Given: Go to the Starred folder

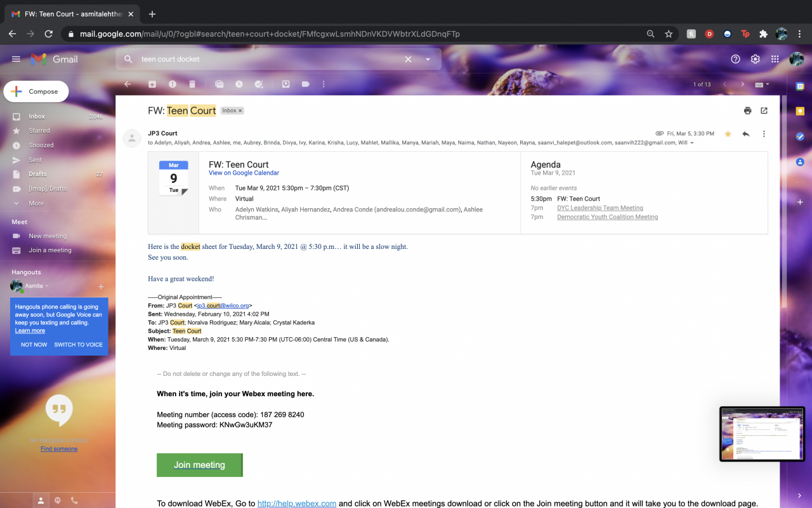Looking at the screenshot, I should click(x=39, y=131).
